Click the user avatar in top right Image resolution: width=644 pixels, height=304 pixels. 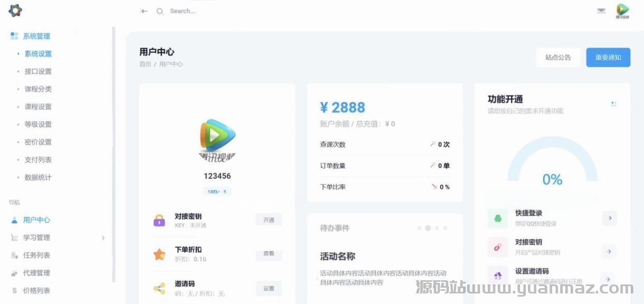(622, 11)
